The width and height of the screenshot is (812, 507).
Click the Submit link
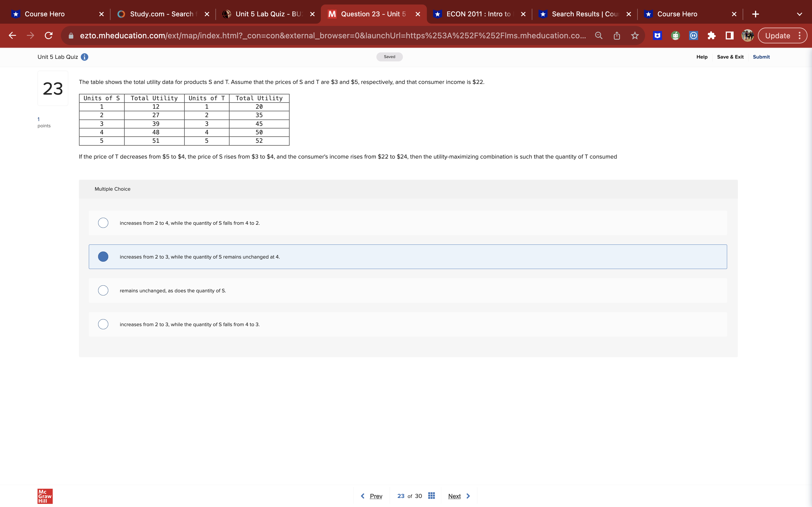(x=761, y=57)
